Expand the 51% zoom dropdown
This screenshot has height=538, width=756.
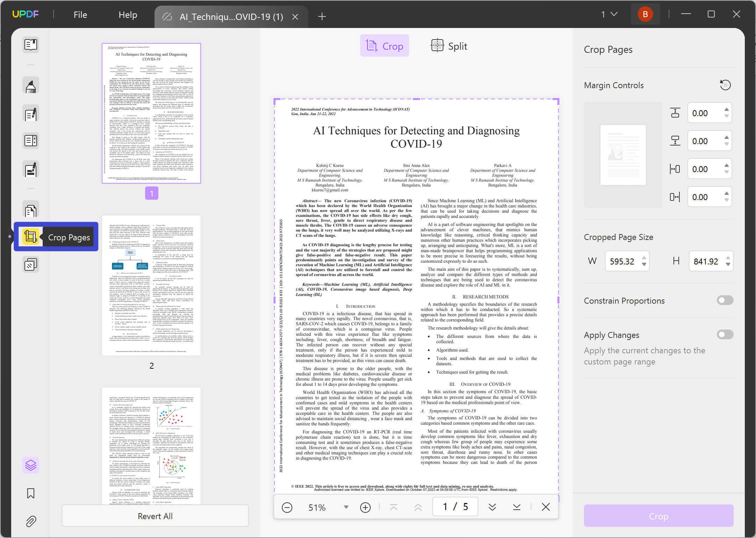pos(345,507)
